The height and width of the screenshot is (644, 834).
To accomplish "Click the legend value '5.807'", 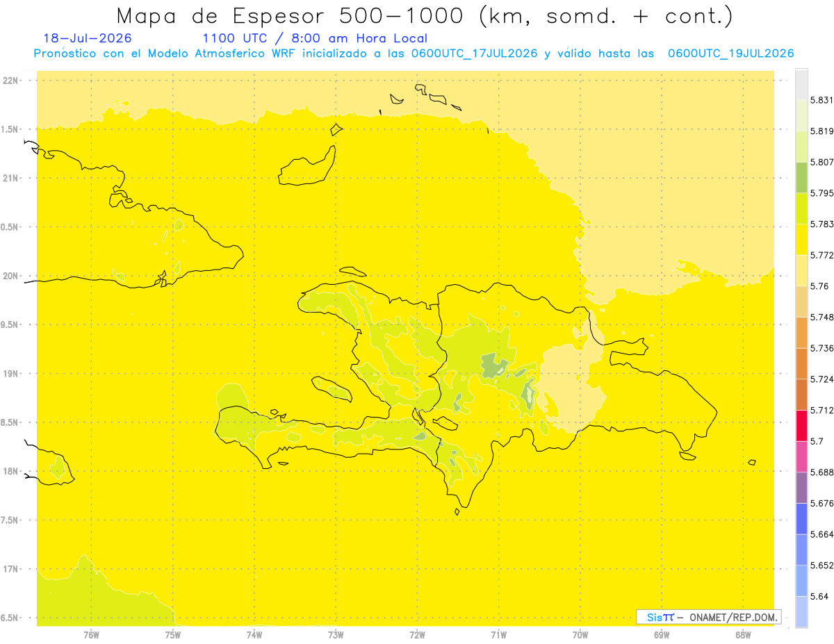I will point(822,162).
